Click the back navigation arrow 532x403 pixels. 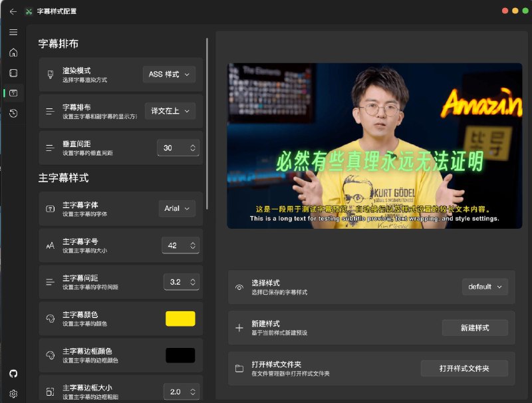13,11
